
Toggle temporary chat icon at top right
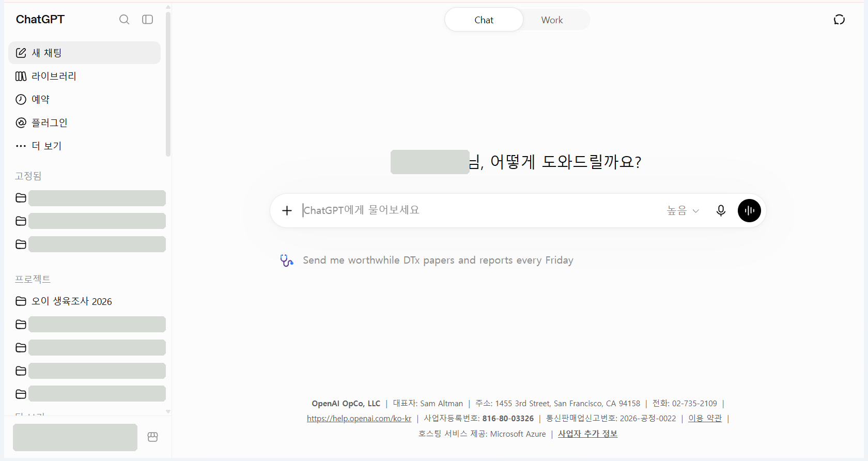coord(839,20)
